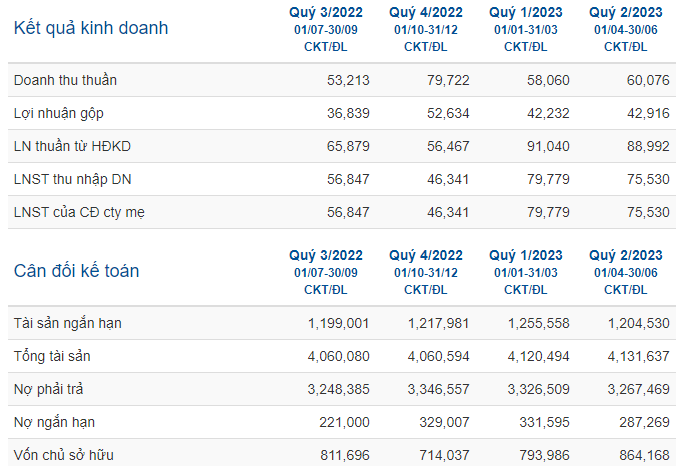
Task: Open the Cân đối kế toán heading
Action: [x=77, y=271]
